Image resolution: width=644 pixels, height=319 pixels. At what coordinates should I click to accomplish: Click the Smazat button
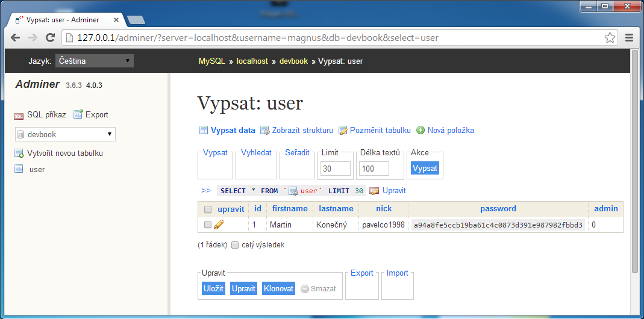pyautogui.click(x=319, y=289)
